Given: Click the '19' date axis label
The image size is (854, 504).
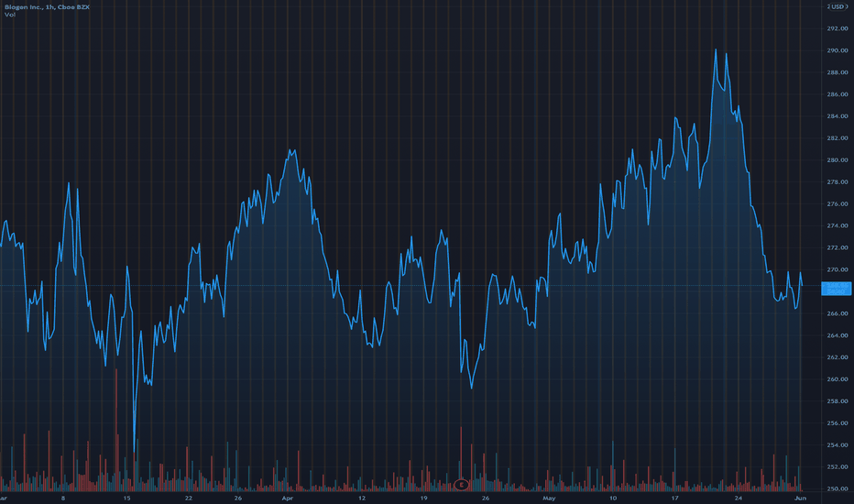Looking at the screenshot, I should (x=423, y=498).
